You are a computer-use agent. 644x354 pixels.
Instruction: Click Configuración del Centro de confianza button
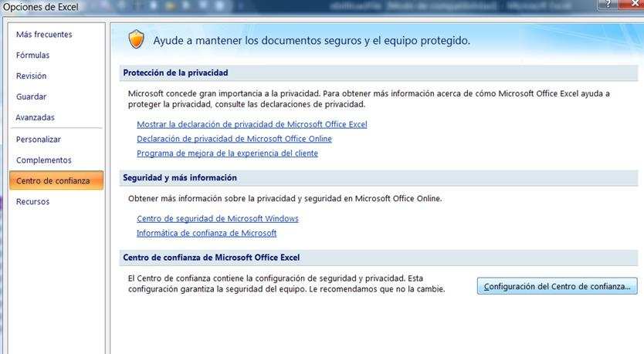coord(557,286)
